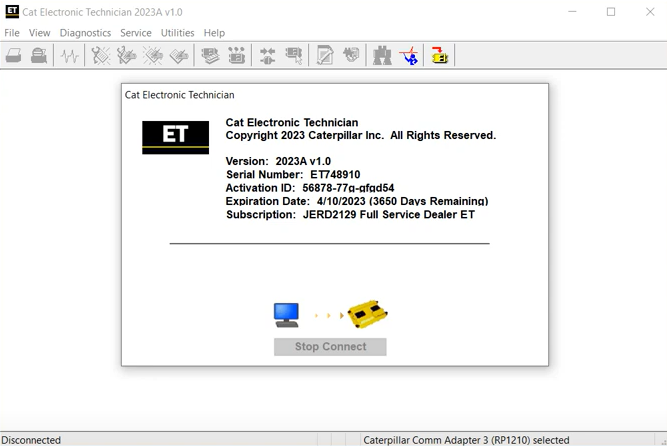
Task: Click Caterpillar Comm Adapter 3 status text
Action: tap(466, 440)
